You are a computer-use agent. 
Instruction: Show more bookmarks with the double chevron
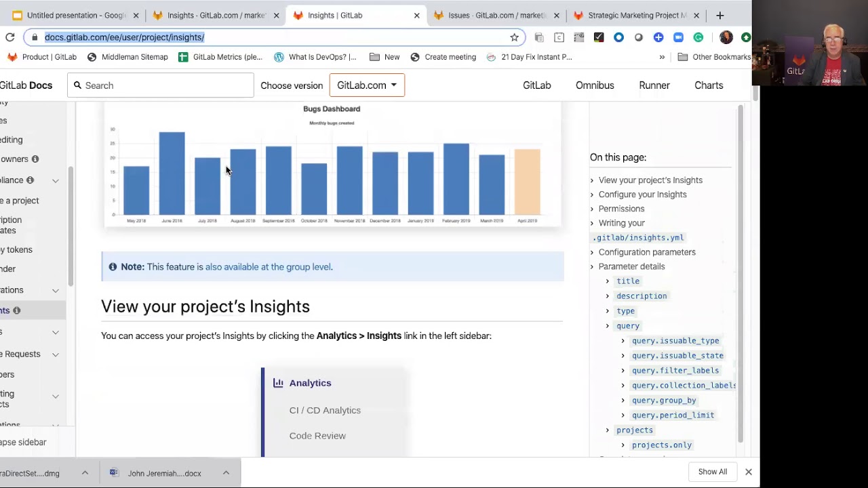point(662,57)
